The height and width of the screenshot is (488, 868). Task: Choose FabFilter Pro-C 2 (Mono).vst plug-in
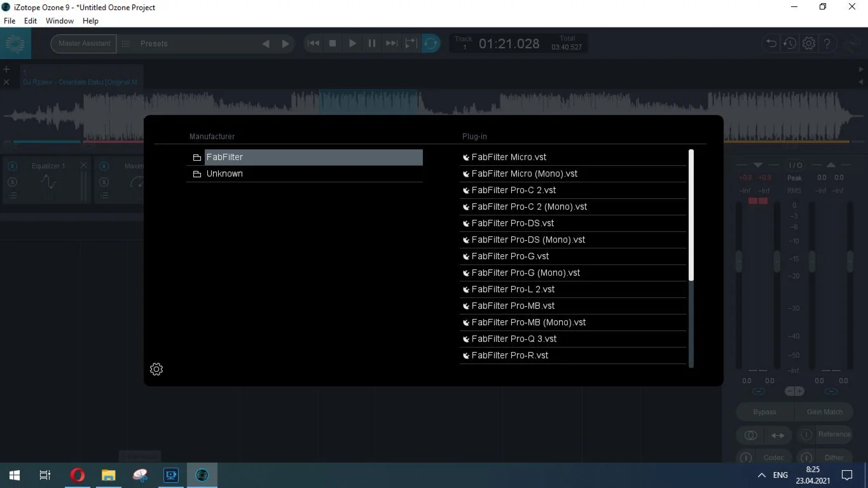point(573,207)
